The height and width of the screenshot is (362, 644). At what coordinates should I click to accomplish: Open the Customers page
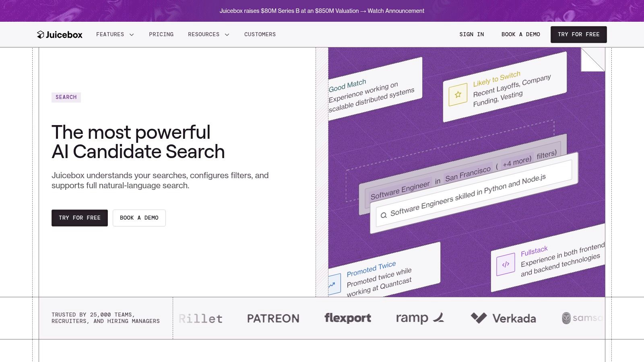[260, 35]
